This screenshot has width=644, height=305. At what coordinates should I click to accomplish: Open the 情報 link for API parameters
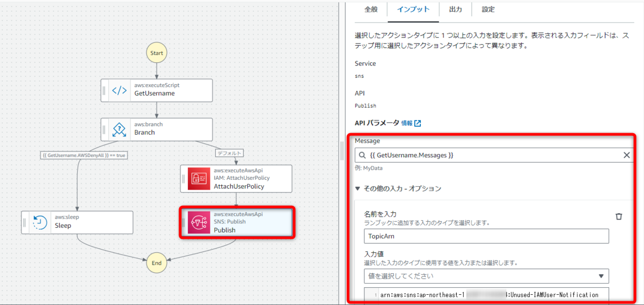(x=407, y=123)
